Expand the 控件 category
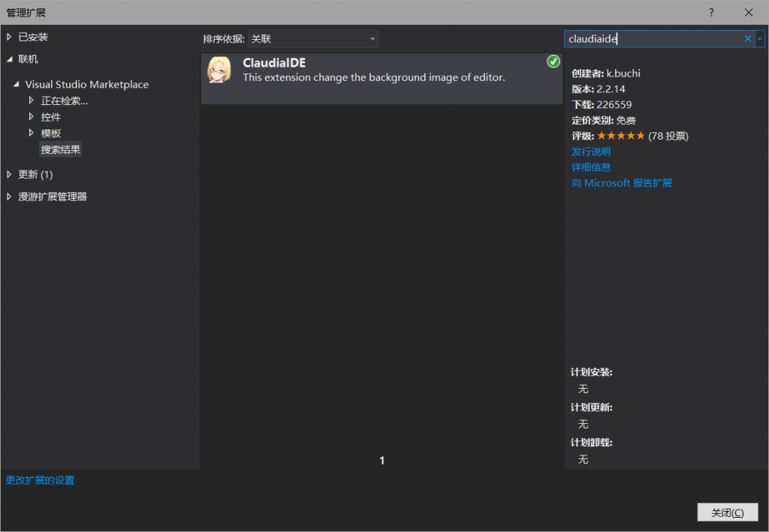Viewport: 769px width, 532px height. tap(32, 117)
